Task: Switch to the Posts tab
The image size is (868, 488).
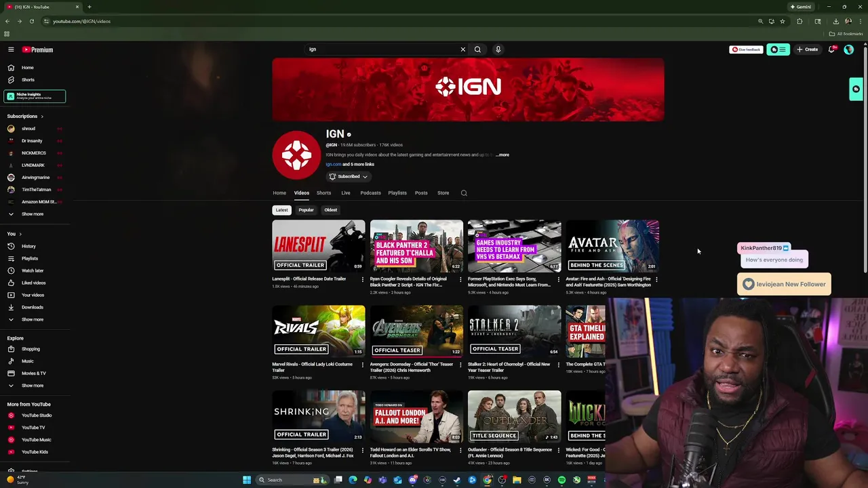Action: [x=421, y=193]
